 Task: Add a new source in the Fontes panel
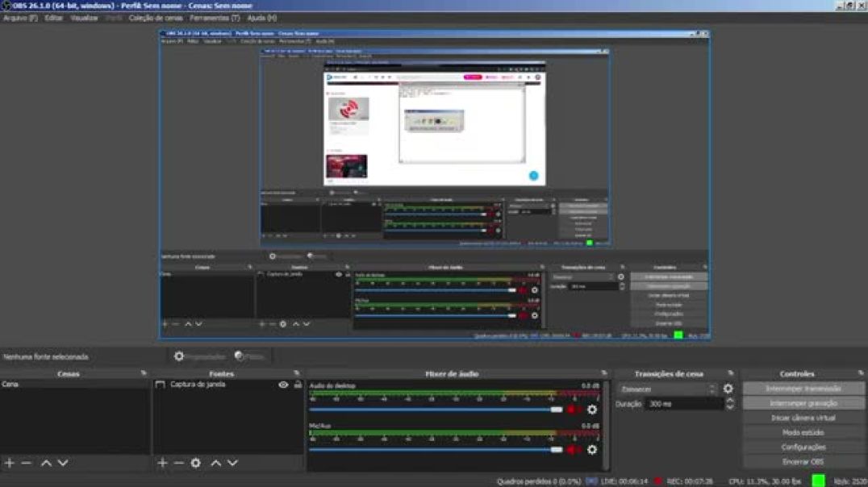click(162, 463)
